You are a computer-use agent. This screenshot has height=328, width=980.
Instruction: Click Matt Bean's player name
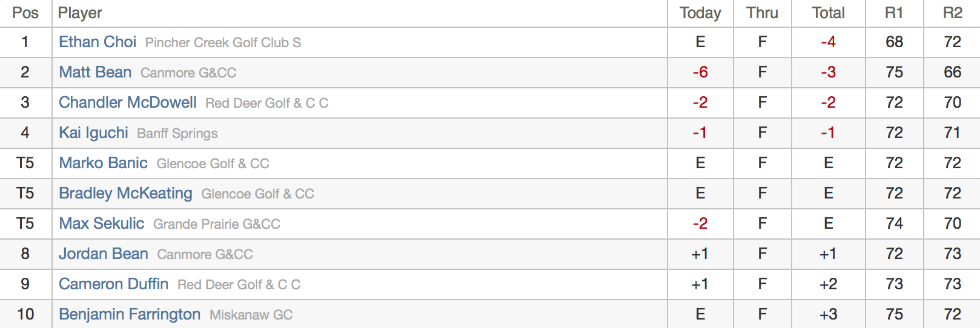point(95,73)
